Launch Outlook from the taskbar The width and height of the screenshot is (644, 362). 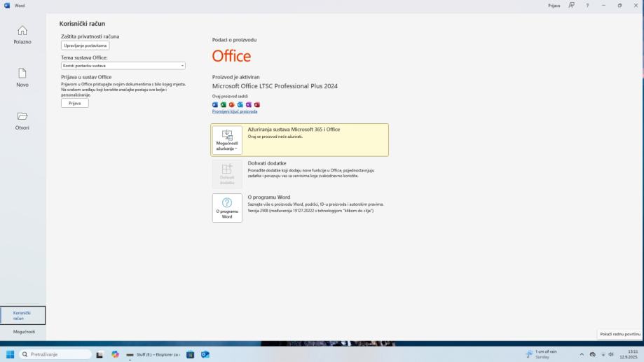click(205, 354)
